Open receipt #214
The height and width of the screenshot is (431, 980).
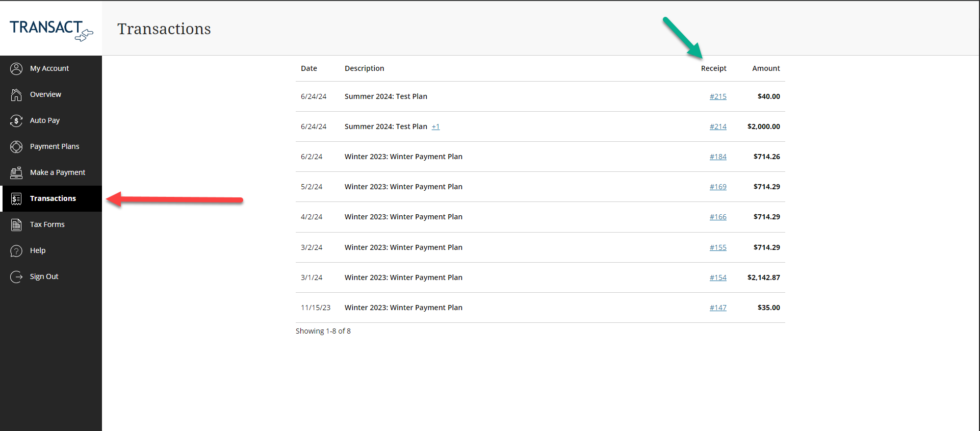[718, 126]
